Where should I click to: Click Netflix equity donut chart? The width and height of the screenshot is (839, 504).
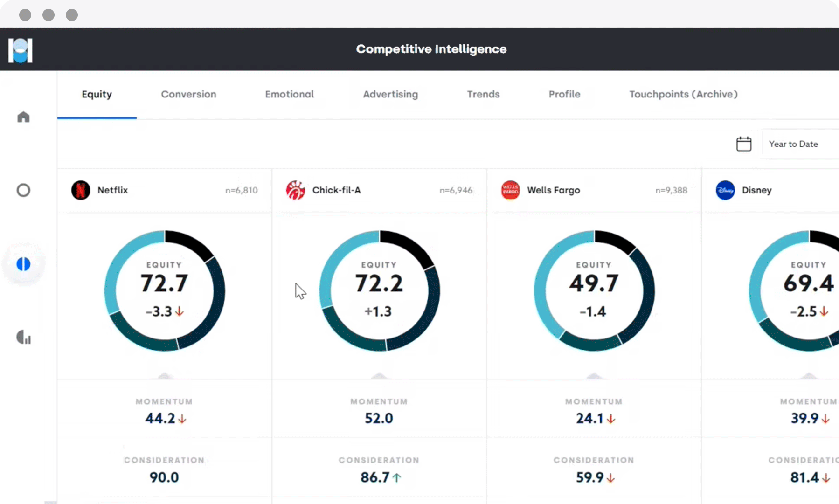click(x=164, y=290)
